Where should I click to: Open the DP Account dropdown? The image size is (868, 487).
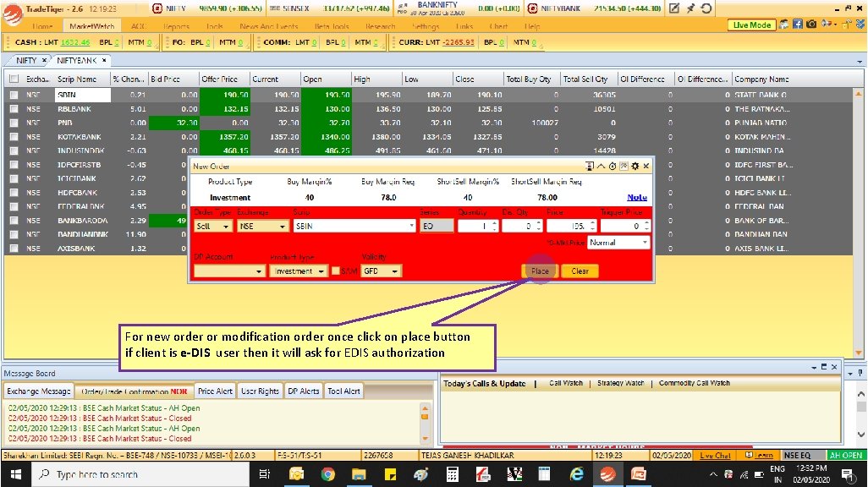(229, 271)
